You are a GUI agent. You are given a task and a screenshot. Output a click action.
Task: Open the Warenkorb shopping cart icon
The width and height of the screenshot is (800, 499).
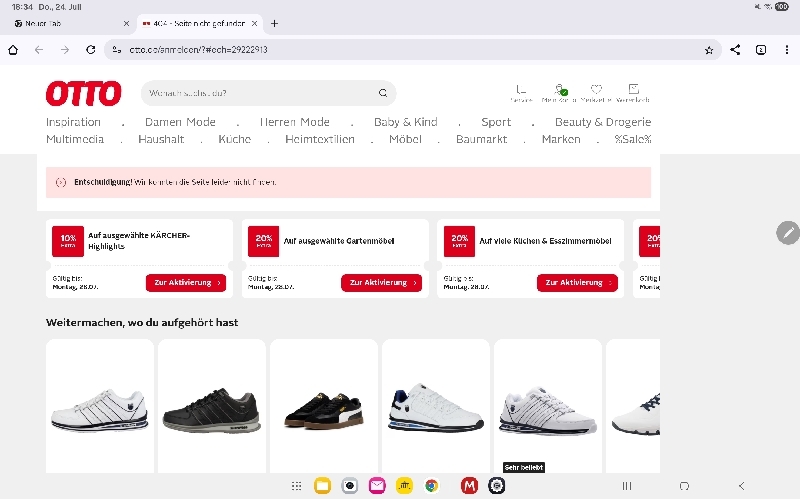click(633, 92)
